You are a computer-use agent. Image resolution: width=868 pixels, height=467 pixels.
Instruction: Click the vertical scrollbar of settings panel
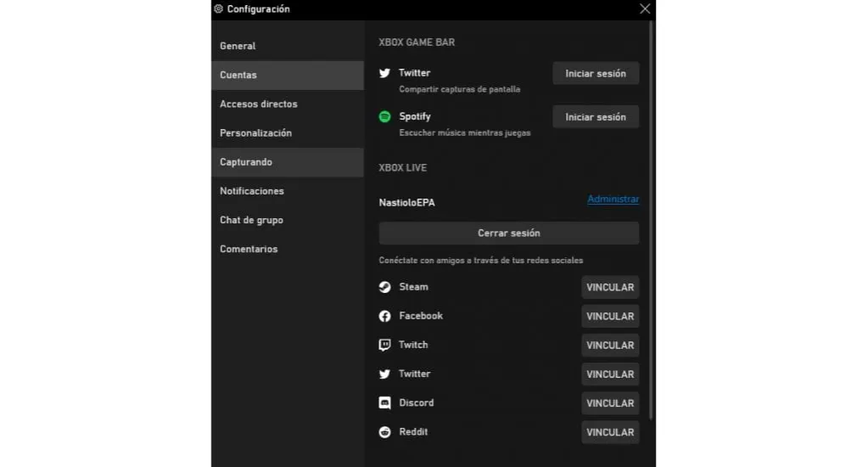click(x=651, y=222)
